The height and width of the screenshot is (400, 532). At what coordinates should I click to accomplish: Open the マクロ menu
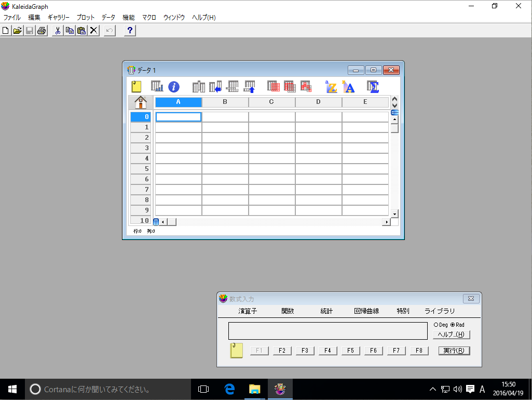coord(149,17)
